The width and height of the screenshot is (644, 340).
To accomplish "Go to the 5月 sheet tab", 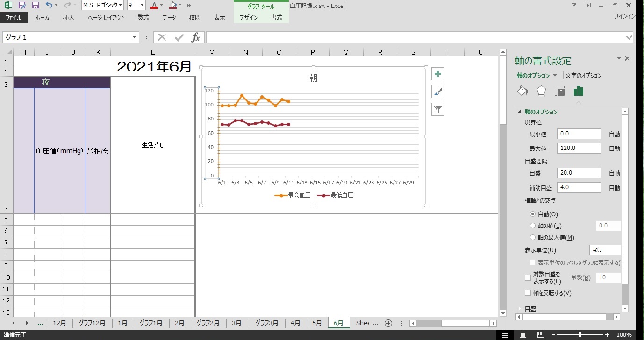I will [x=317, y=323].
